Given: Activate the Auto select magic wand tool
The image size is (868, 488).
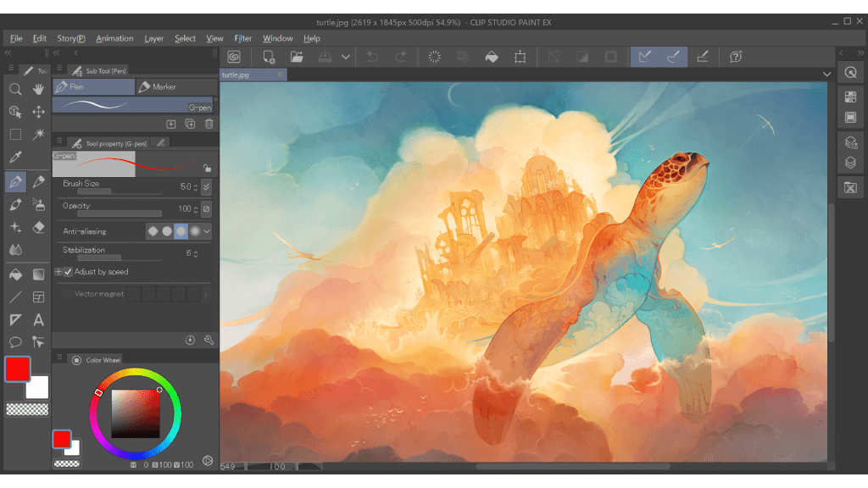Looking at the screenshot, I should pyautogui.click(x=38, y=135).
